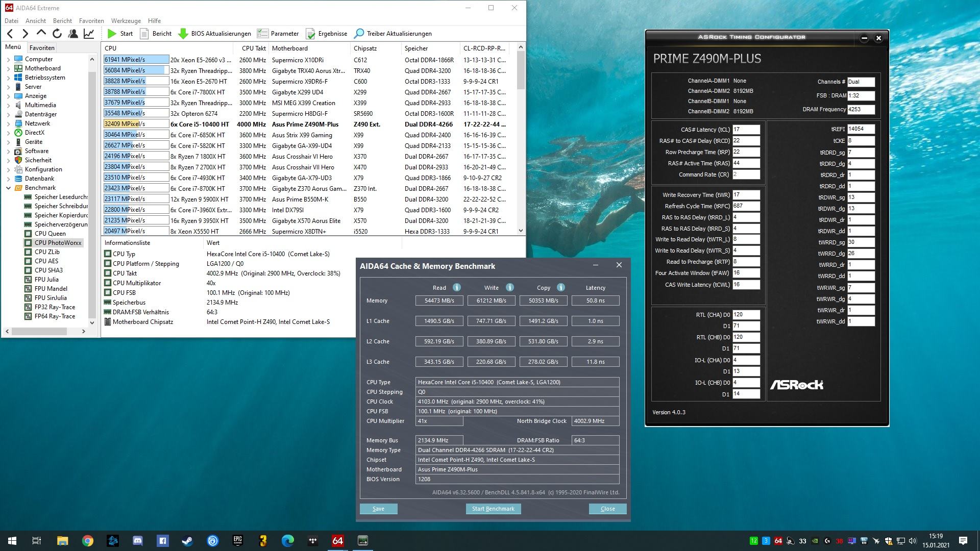
Task: Expand the Multimedia tree node
Action: 8,105
